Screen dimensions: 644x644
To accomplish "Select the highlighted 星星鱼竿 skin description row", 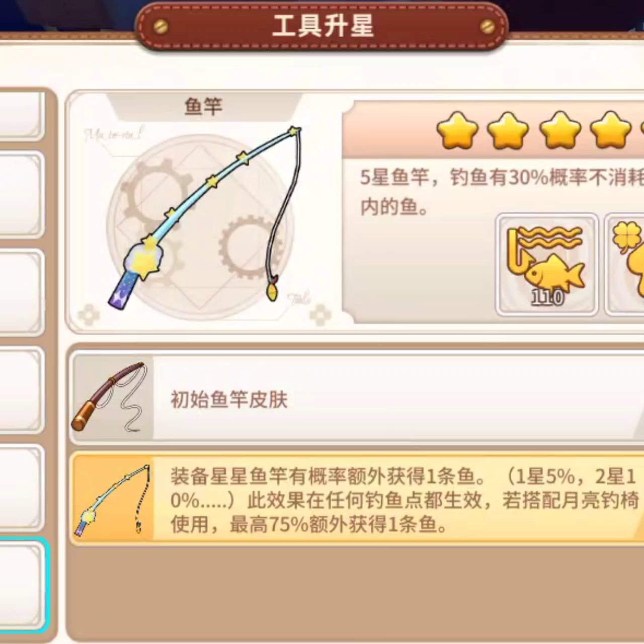I will pyautogui.click(x=357, y=498).
